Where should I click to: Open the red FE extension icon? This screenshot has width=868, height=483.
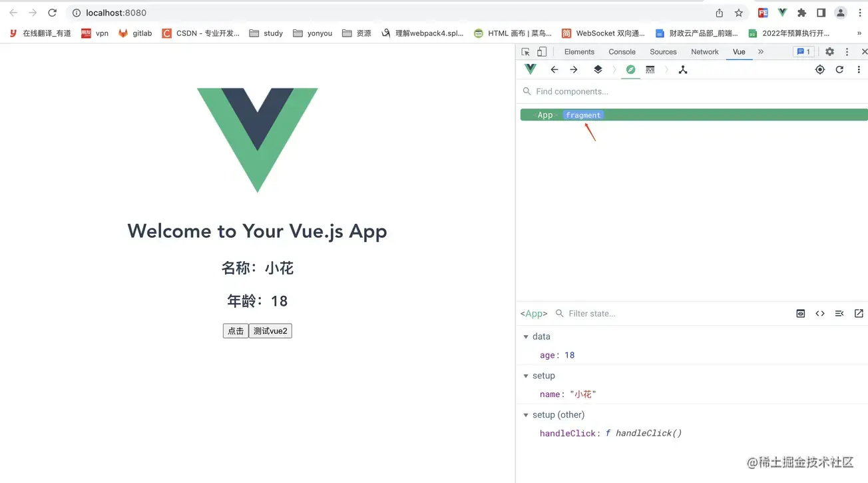tap(763, 13)
